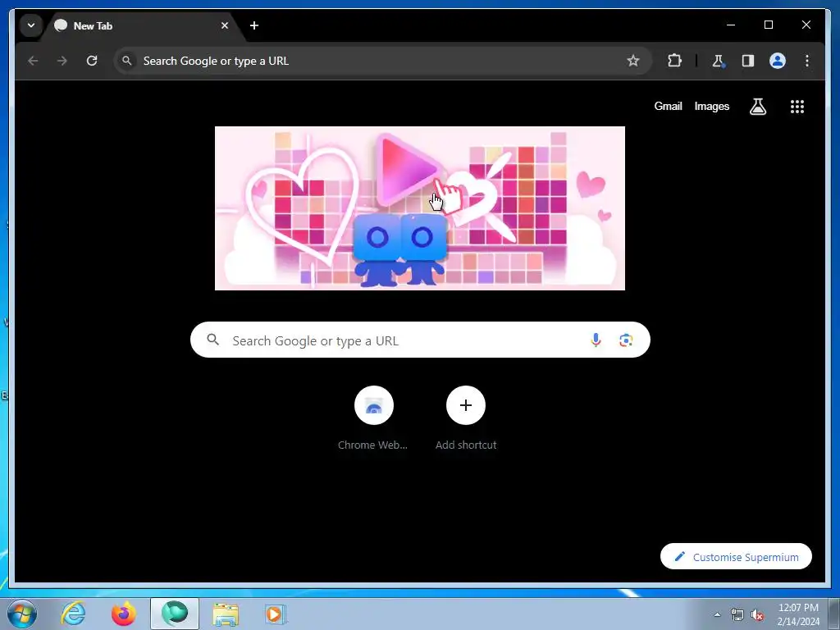Click the magnifier in address bar
This screenshot has height=630, width=840.
click(126, 61)
